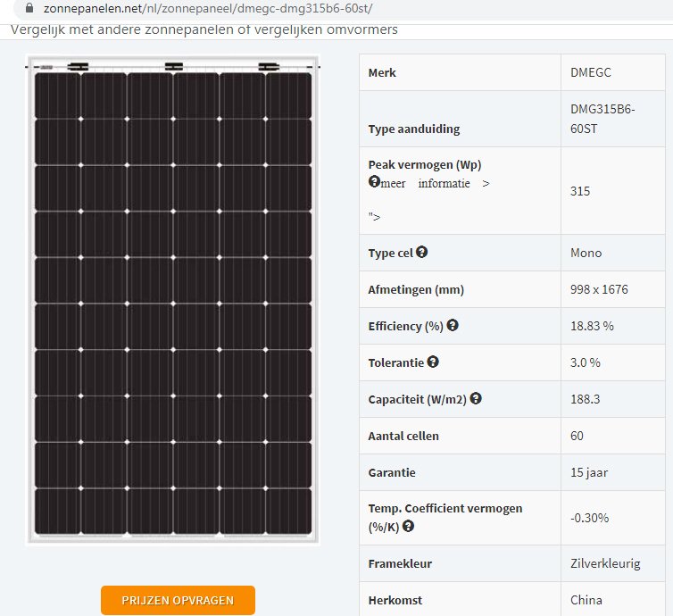This screenshot has width=673, height=616.
Task: Click the question mark next to Type cel
Action: pyautogui.click(x=422, y=252)
